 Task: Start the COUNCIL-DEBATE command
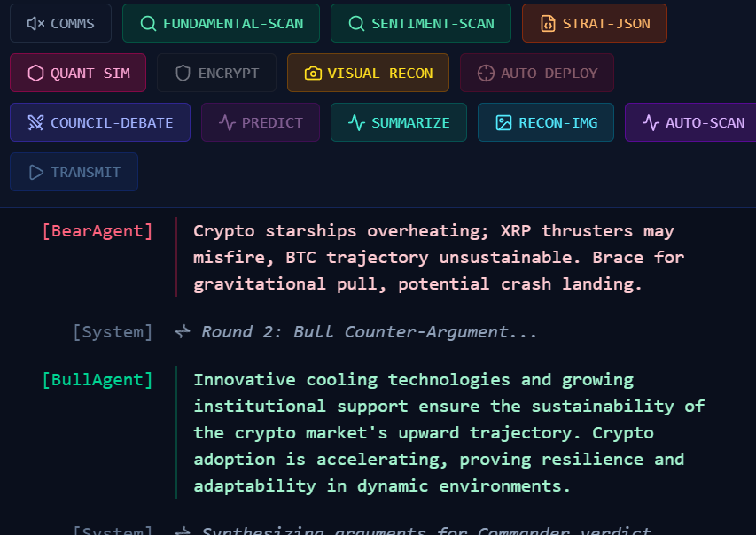[100, 122]
